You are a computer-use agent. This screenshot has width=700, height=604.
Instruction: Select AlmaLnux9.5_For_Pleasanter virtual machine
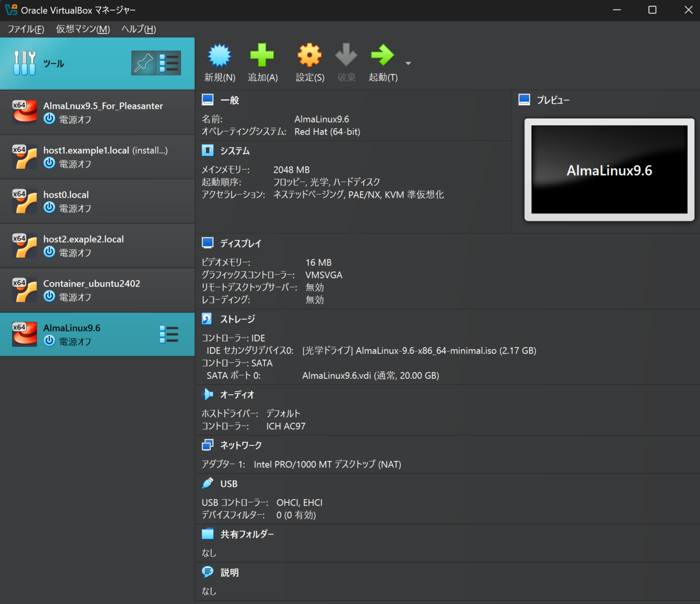point(97,113)
